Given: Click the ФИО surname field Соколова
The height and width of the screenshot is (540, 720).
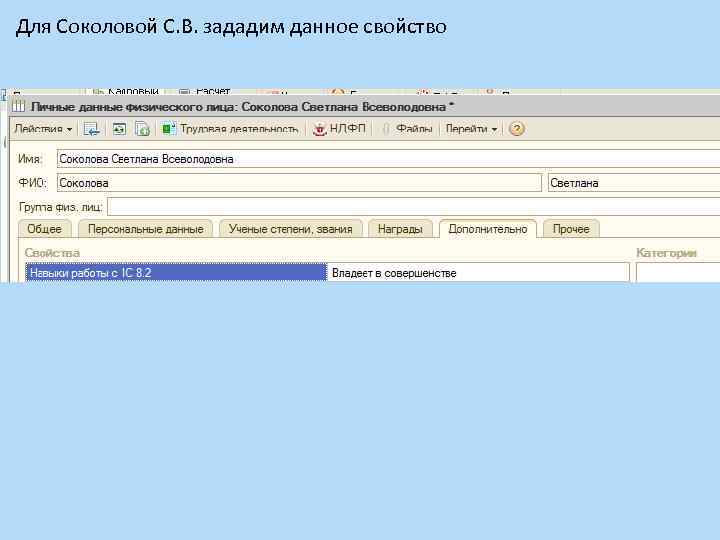Looking at the screenshot, I should click(x=299, y=183).
